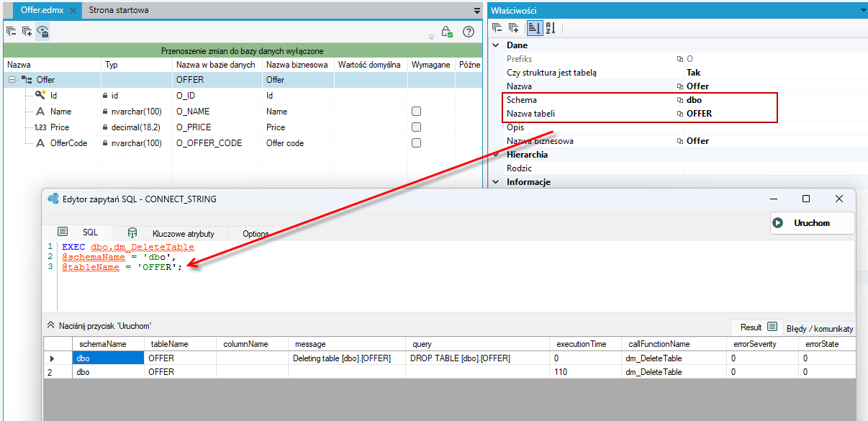Click the numeric 1.23 icon beside Price
Image resolution: width=868 pixels, height=421 pixels.
click(x=40, y=127)
